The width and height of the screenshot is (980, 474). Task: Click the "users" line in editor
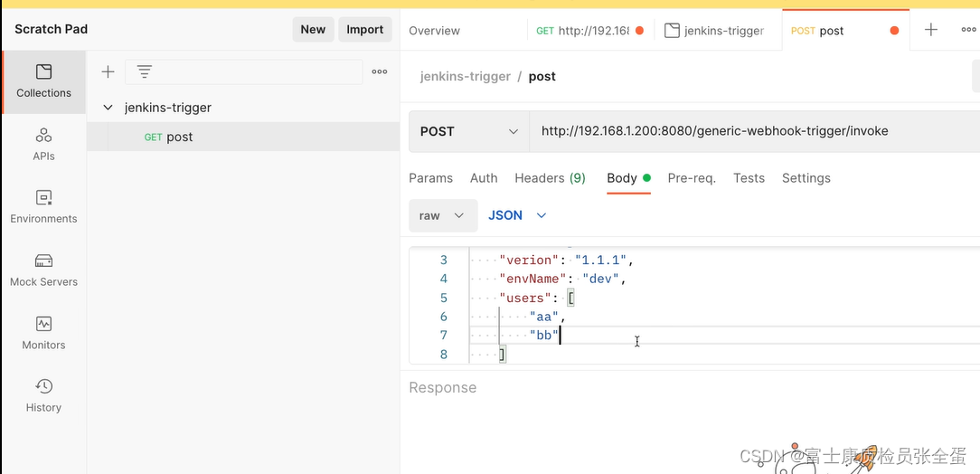tap(536, 299)
